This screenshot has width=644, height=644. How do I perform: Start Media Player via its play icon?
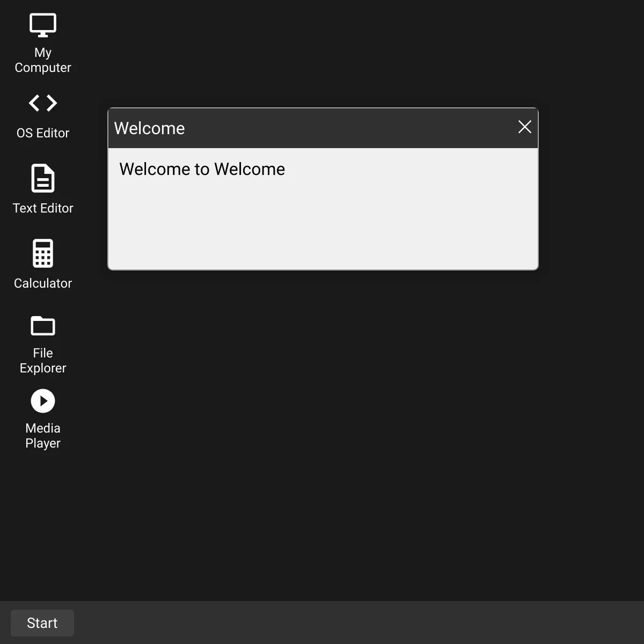[43, 401]
